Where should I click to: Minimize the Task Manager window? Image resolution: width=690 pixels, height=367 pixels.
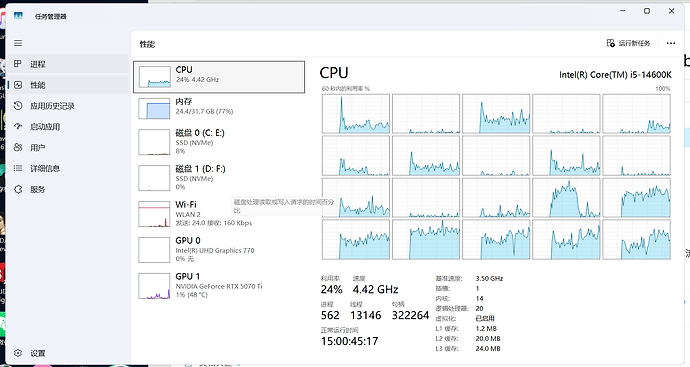(x=623, y=11)
